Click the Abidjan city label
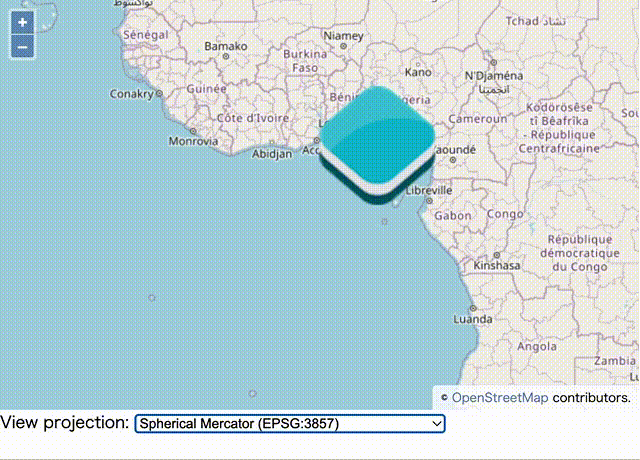This screenshot has height=460, width=640. coord(272,154)
